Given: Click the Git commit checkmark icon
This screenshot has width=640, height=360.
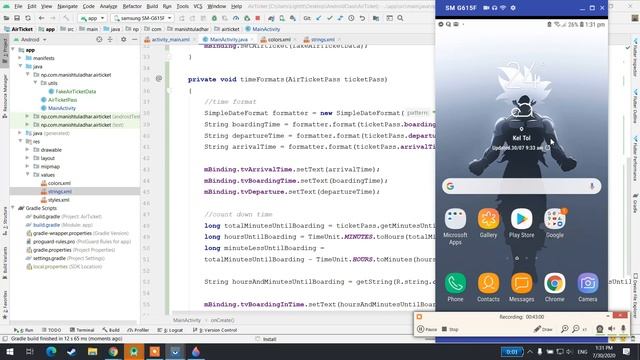Looking at the screenshot, I should click(x=329, y=18).
